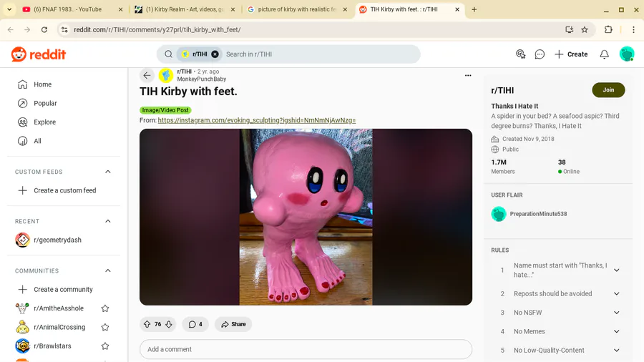Image resolution: width=644 pixels, height=362 pixels.
Task: Favorite r/Brawlstars with star
Action: coord(105,346)
